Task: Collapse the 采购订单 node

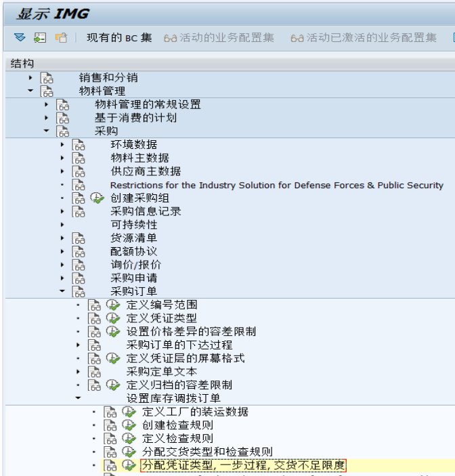Action: pos(62,291)
